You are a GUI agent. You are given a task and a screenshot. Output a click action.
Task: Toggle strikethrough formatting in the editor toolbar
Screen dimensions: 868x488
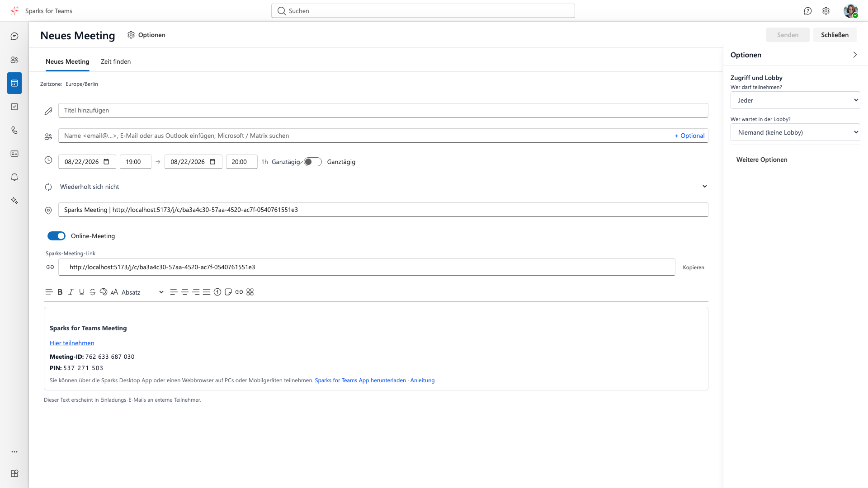tap(93, 292)
